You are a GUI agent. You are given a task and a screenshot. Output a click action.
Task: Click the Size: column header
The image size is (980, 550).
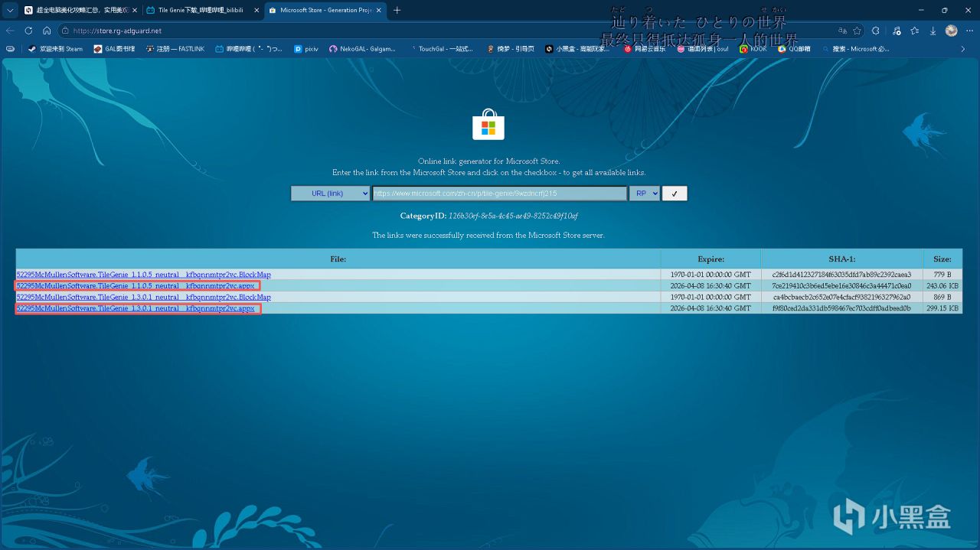(942, 259)
